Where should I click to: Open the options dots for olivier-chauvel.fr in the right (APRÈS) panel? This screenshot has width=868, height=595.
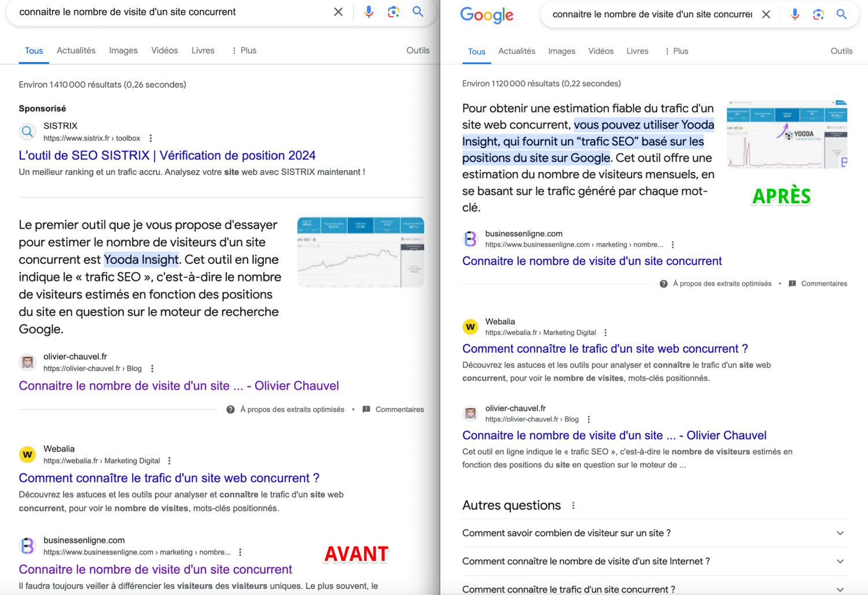point(589,420)
